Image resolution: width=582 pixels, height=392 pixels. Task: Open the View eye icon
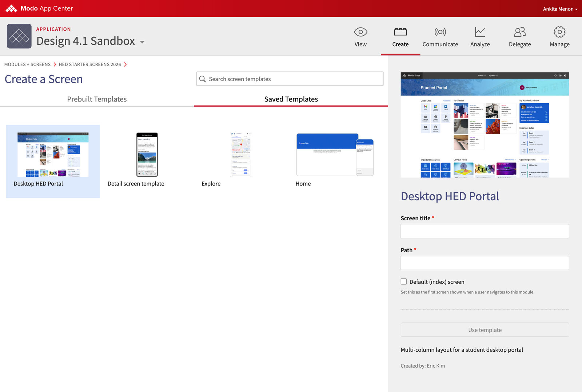[360, 32]
